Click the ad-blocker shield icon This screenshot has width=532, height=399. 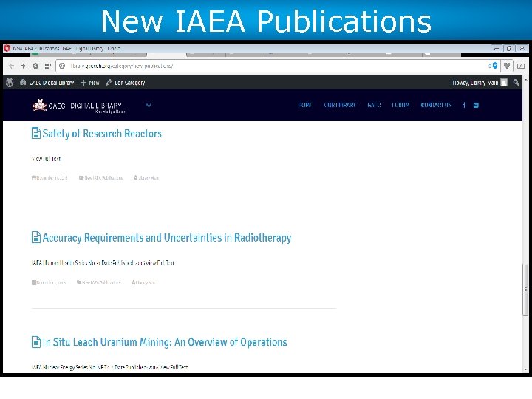tap(494, 66)
